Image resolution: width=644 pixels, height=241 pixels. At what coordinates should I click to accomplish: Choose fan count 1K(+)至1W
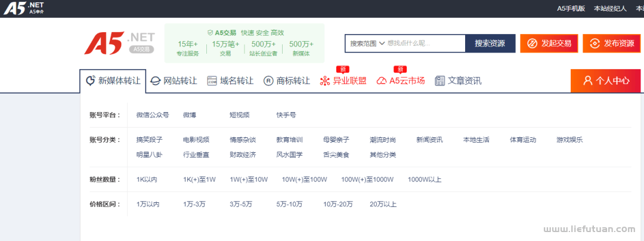[x=200, y=180]
